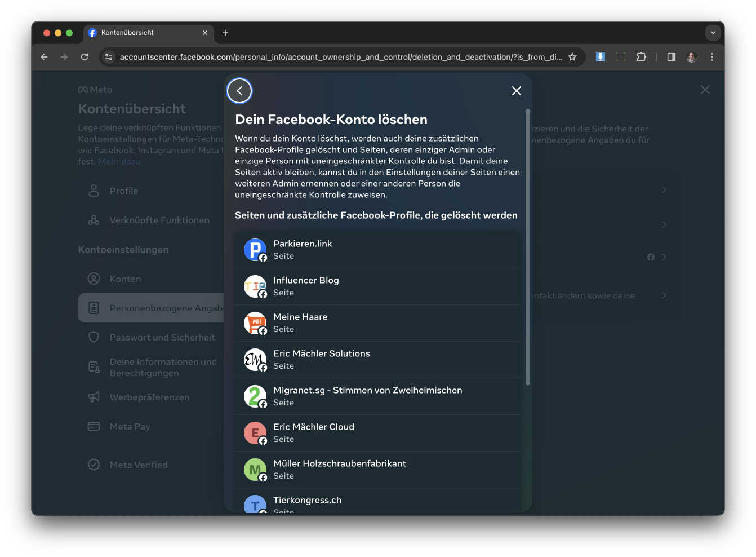The image size is (756, 557).
Task: Close the delete account dialog
Action: (x=516, y=91)
